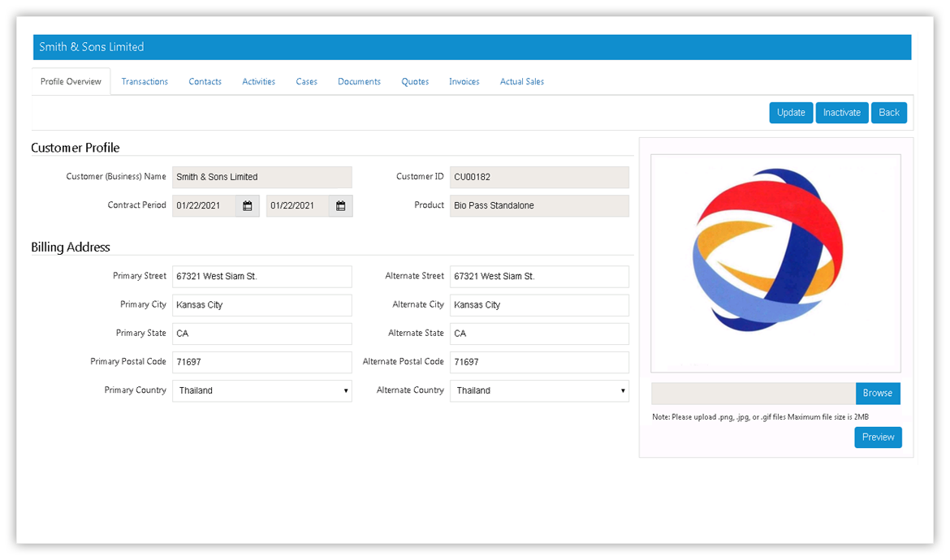The width and height of the screenshot is (950, 560).
Task: Open the Cases tab
Action: coord(306,82)
